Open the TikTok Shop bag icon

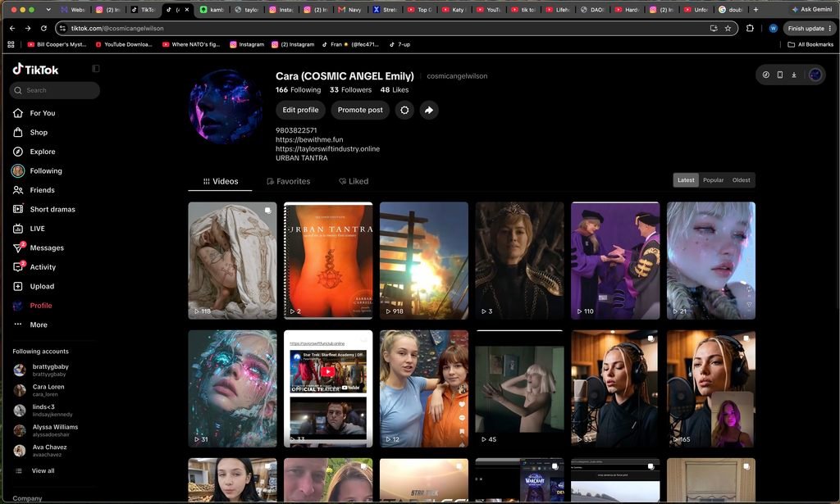(18, 132)
